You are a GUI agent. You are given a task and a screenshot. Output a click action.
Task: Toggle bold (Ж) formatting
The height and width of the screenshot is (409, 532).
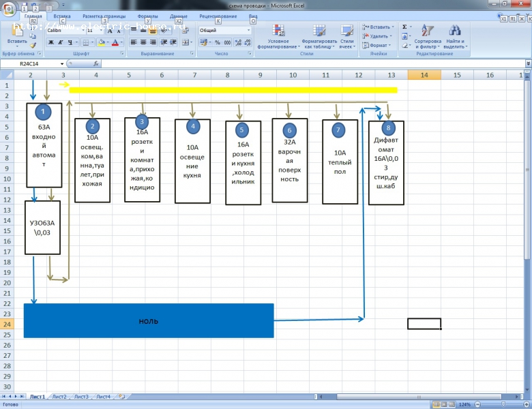point(51,42)
